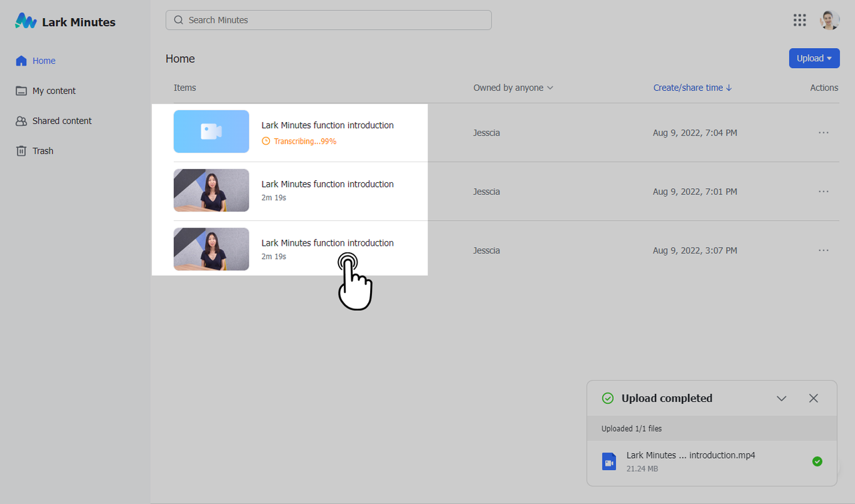Open Shared content in the sidebar

[x=61, y=121]
